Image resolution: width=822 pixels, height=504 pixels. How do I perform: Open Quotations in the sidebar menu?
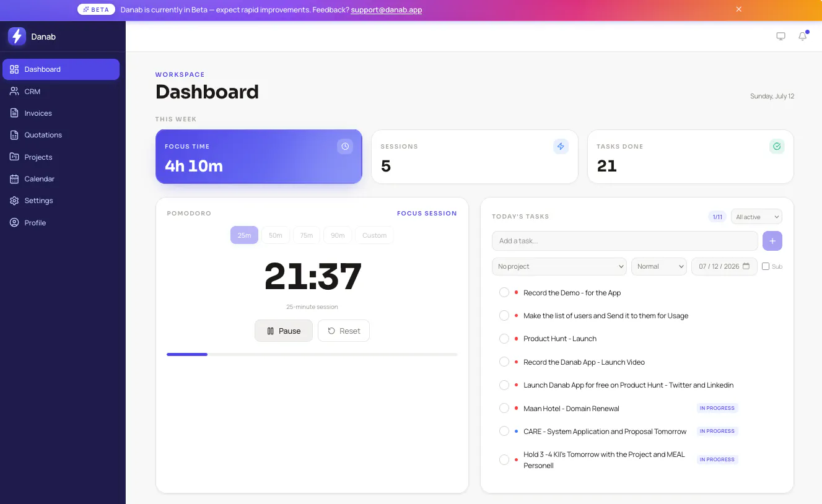pyautogui.click(x=61, y=135)
